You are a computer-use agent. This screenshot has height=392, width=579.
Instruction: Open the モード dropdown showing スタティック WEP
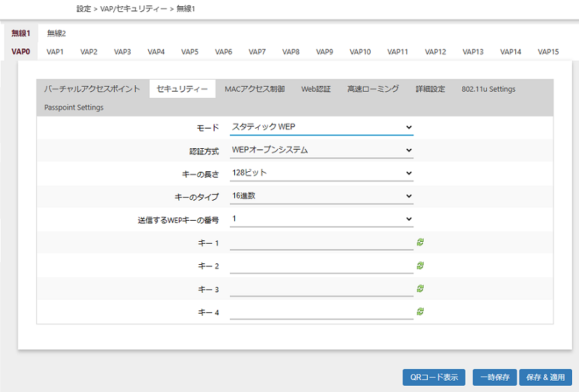tap(322, 127)
